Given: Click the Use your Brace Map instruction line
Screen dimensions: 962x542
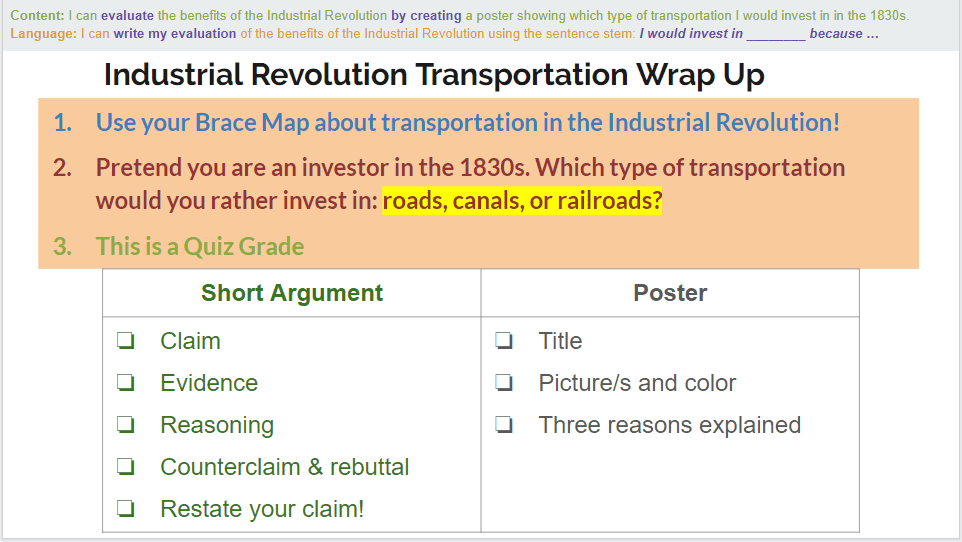Looking at the screenshot, I should pyautogui.click(x=468, y=123).
